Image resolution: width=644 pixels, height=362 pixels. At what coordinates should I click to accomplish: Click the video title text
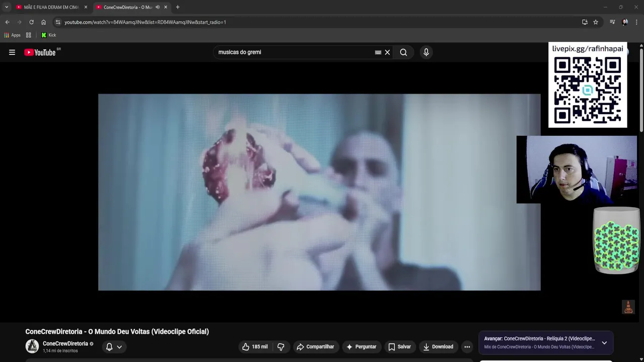tap(117, 331)
